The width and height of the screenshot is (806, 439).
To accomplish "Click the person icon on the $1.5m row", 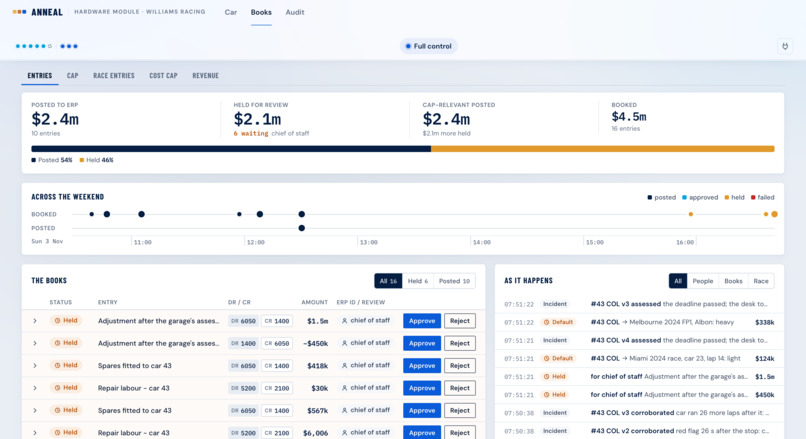I will click(344, 321).
